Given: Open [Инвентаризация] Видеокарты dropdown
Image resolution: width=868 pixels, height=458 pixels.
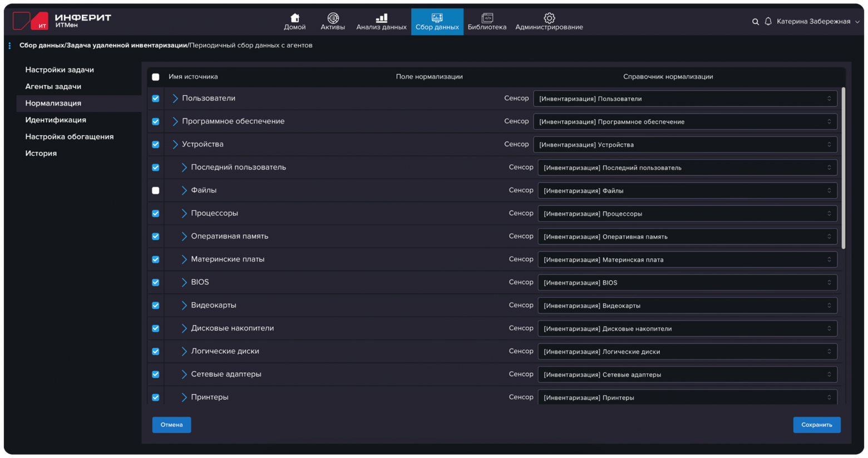Looking at the screenshot, I should [x=688, y=306].
